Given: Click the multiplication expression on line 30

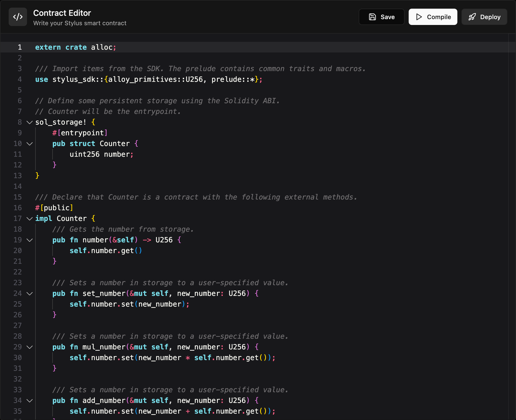Looking at the screenshot, I should click(x=172, y=358).
